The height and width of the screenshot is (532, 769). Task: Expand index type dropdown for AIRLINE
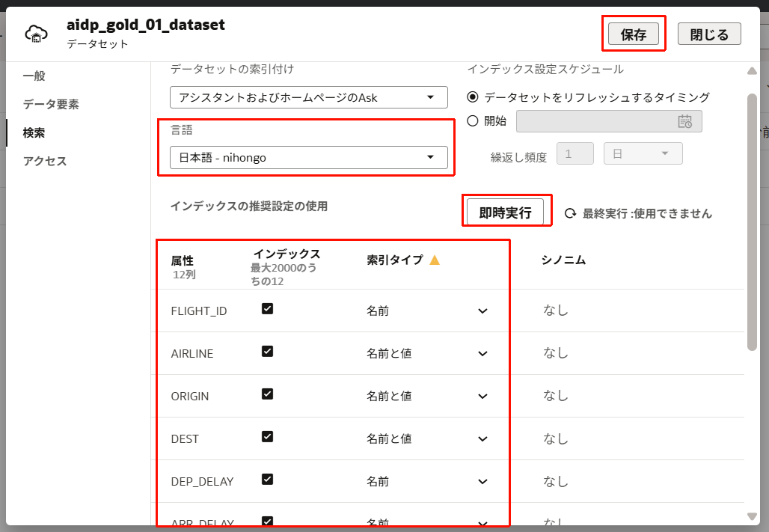[x=482, y=353]
